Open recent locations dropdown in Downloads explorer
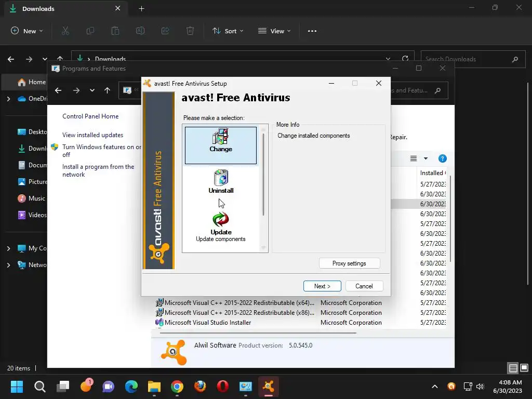 pyautogui.click(x=45, y=59)
